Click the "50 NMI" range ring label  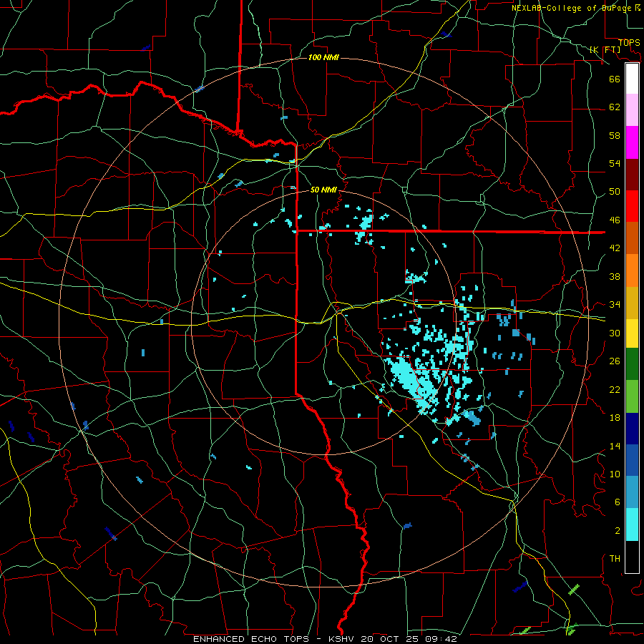[323, 190]
